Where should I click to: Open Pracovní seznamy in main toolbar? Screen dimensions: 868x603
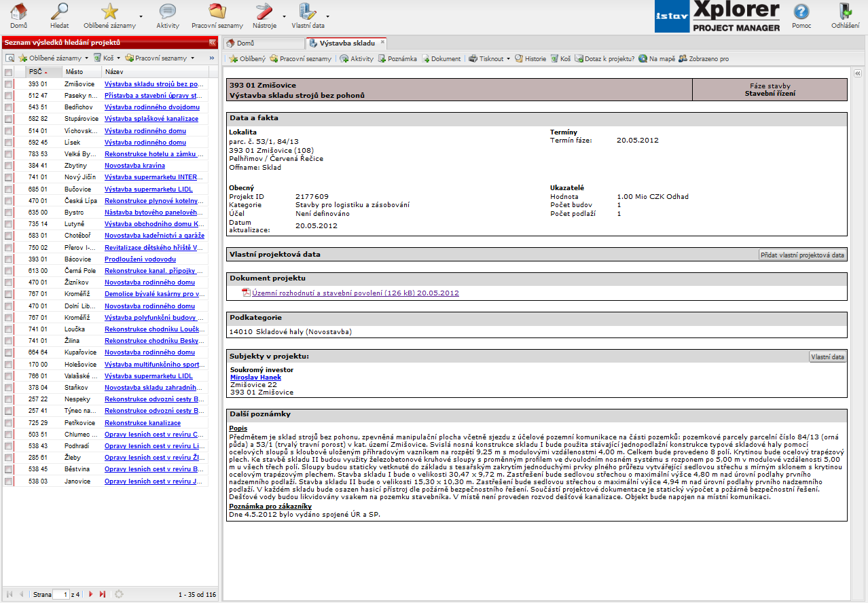(x=217, y=16)
